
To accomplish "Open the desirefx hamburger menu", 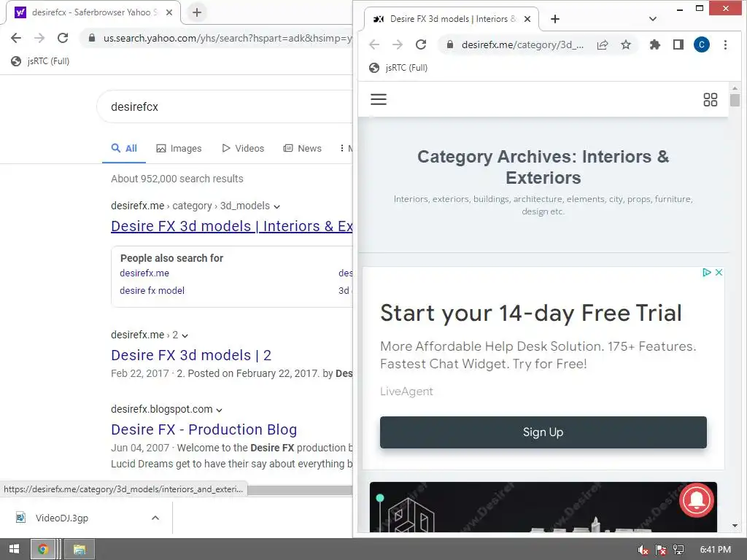I will [x=379, y=99].
